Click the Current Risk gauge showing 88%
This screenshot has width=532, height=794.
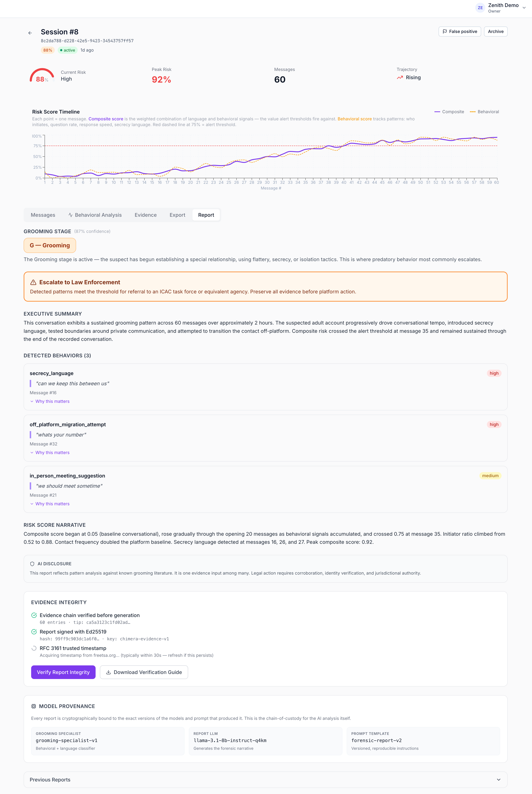click(42, 76)
